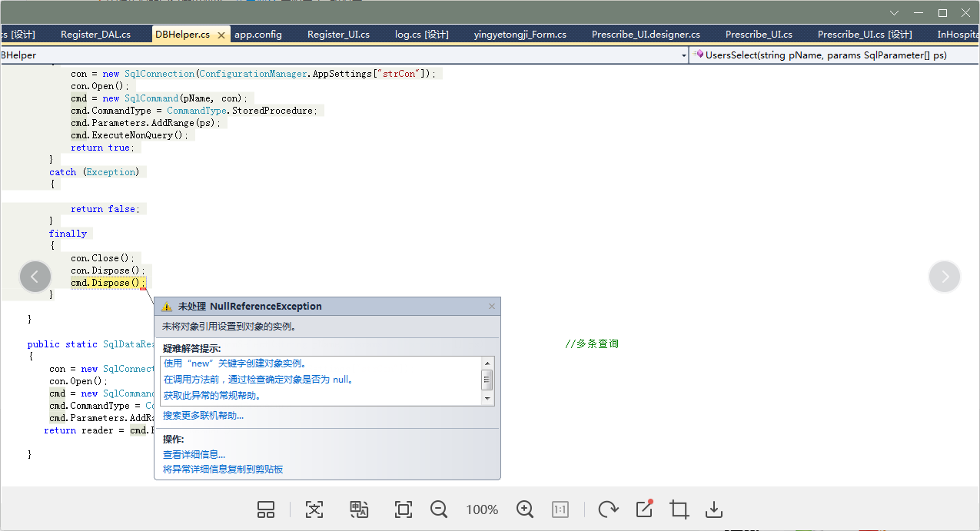
Task: Open the UsersSelect member dropdown
Action: (x=830, y=55)
